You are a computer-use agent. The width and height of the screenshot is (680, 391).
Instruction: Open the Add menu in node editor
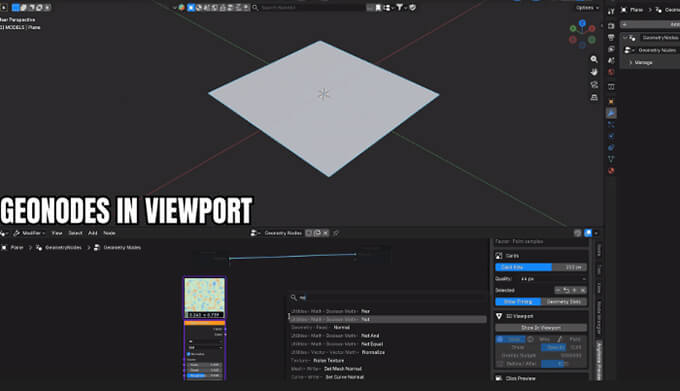point(93,233)
